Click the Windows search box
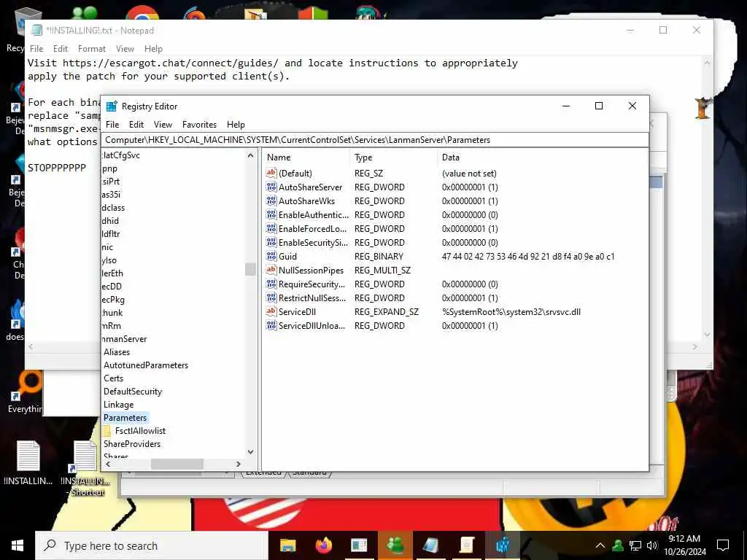Image resolution: width=747 pixels, height=560 pixels. (152, 545)
